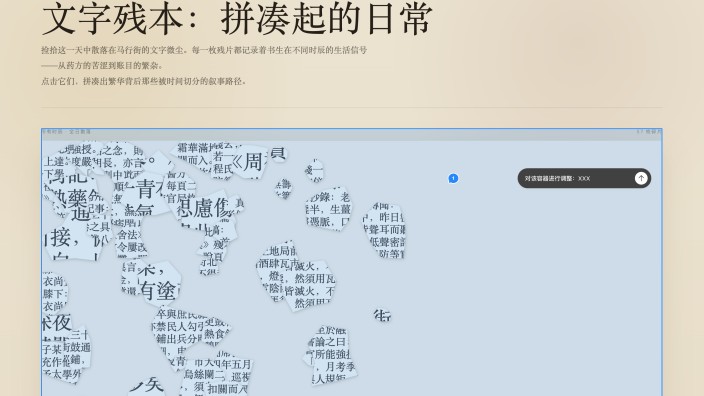
Task: Click the round up-arrow submit button
Action: pyautogui.click(x=641, y=178)
